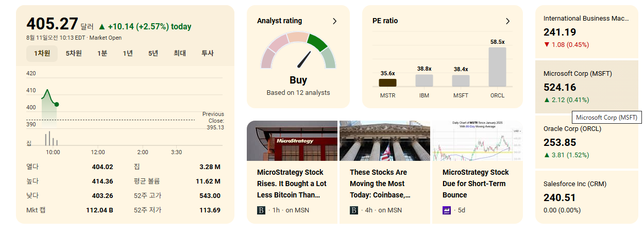Viewport: 644px width, 232px height.
Task: Open the Analyst rating chevron arrow
Action: click(x=334, y=21)
